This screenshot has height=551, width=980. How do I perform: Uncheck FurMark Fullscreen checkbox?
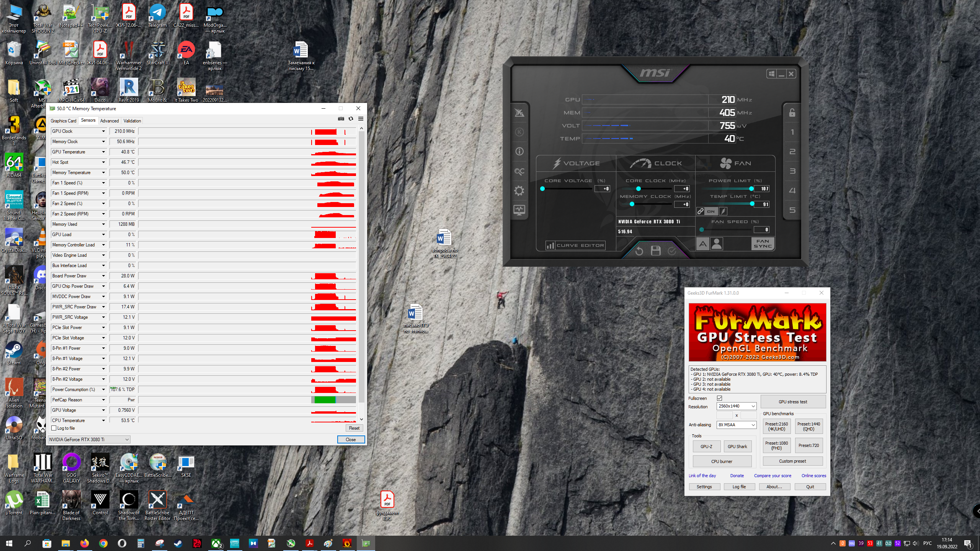point(719,398)
